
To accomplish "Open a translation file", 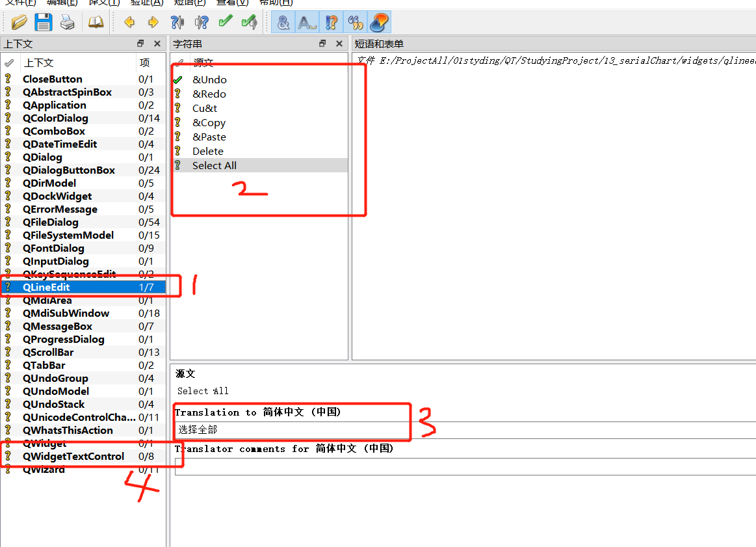I will 19,21.
